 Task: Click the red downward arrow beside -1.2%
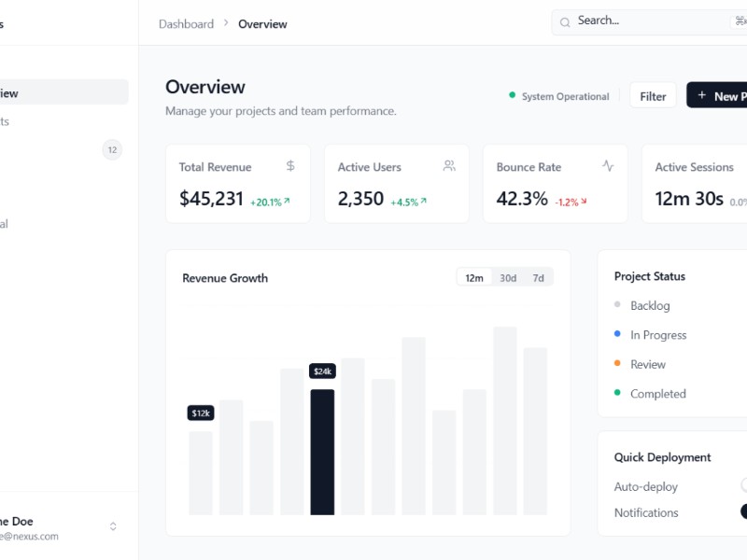pos(584,201)
